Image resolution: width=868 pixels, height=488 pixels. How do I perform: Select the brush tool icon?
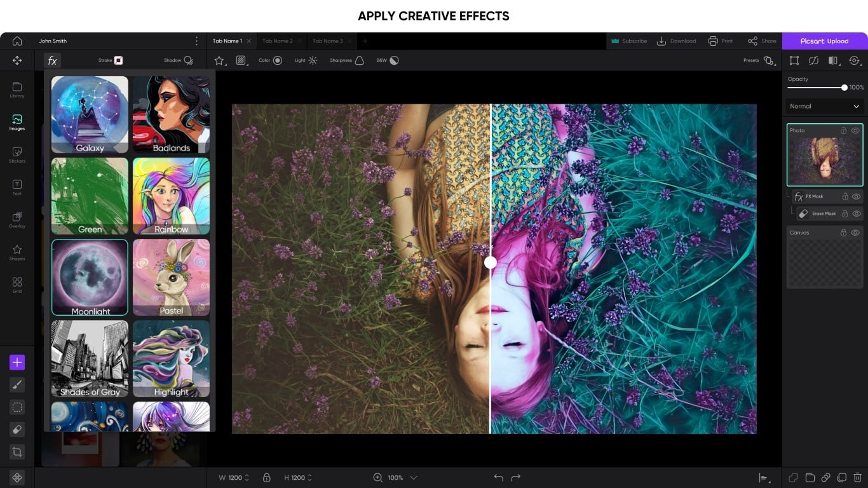click(17, 384)
